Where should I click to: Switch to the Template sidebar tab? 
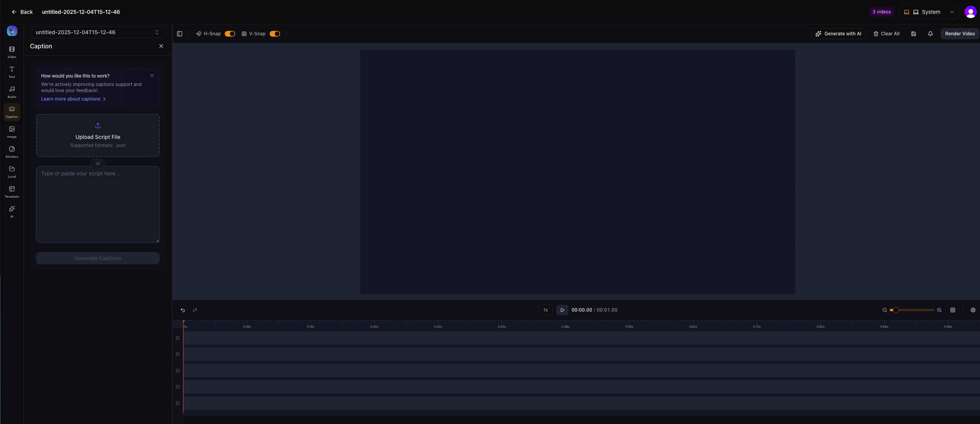tap(12, 191)
